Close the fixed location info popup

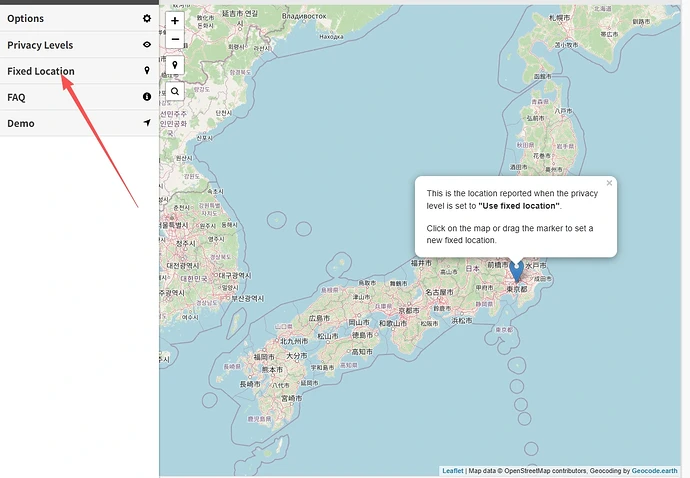[609, 183]
